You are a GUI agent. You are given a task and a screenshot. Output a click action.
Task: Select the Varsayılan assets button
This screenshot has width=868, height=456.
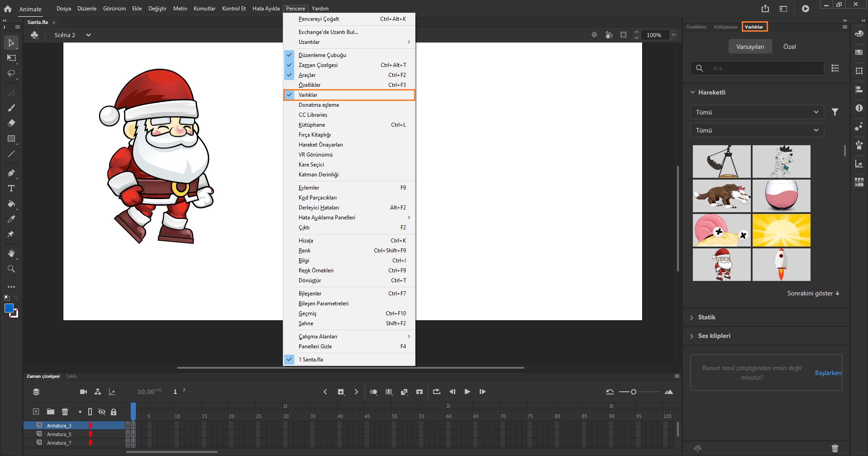click(750, 47)
